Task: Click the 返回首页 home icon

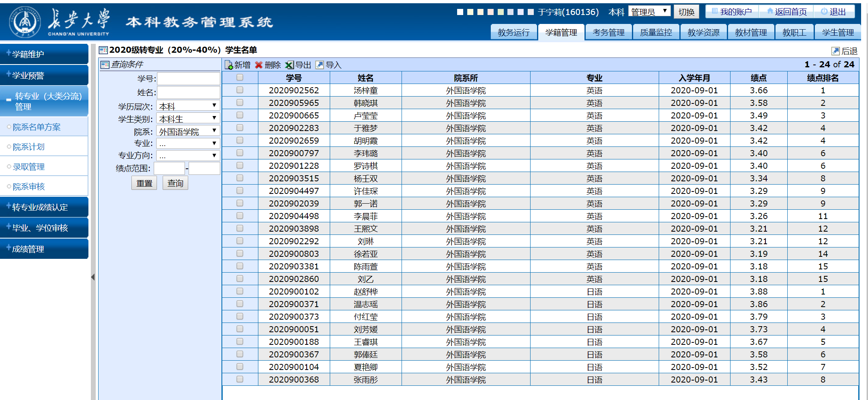Action: click(769, 12)
